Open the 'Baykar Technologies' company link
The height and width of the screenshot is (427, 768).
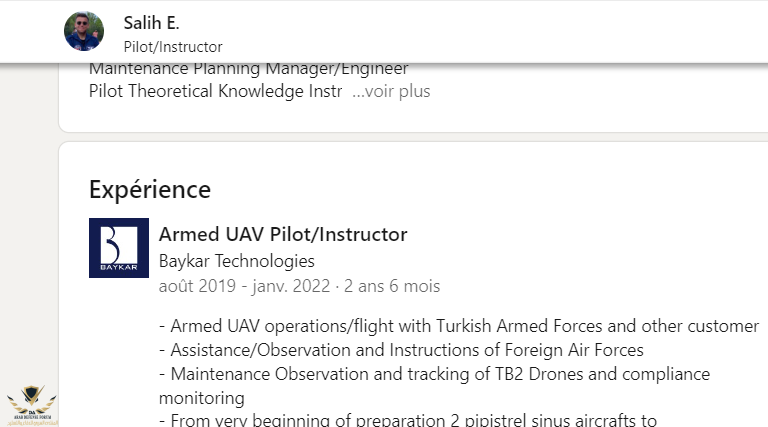pos(237,261)
